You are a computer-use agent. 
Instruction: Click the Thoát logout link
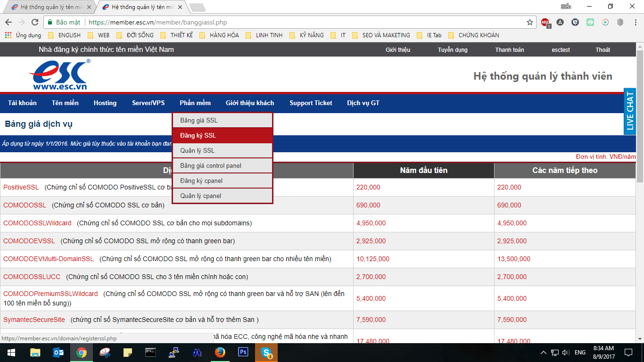click(x=603, y=50)
